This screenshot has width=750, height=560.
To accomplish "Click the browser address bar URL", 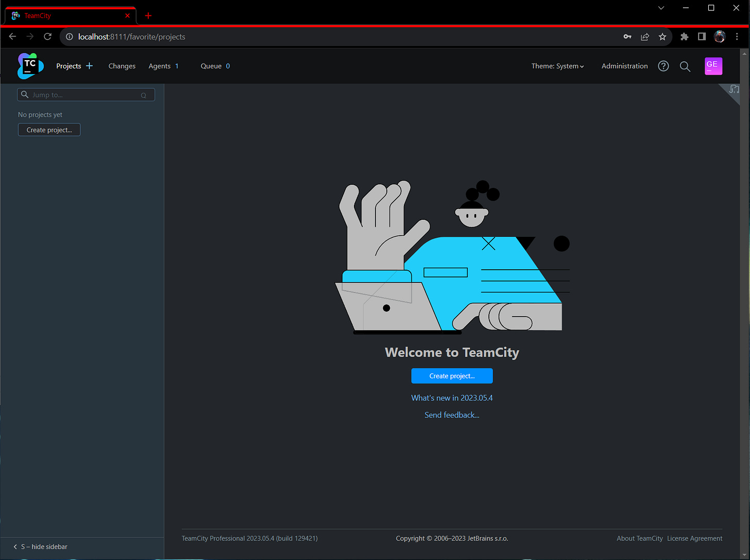I will coord(132,37).
